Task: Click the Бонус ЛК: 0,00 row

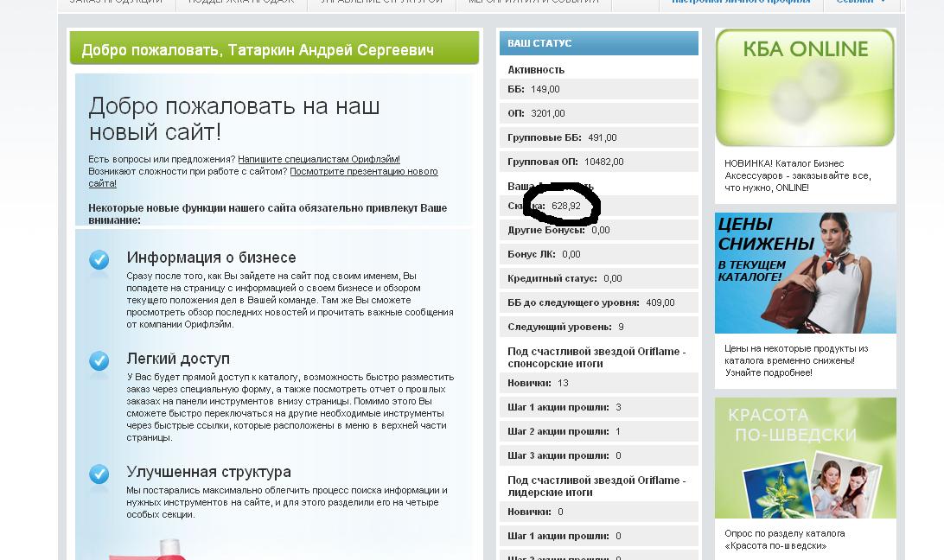Action: (599, 254)
